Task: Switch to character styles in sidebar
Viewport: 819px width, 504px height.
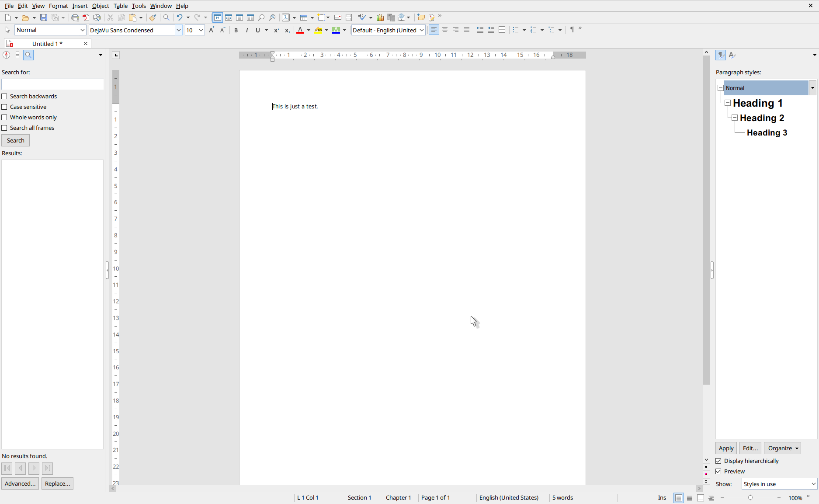Action: (732, 55)
